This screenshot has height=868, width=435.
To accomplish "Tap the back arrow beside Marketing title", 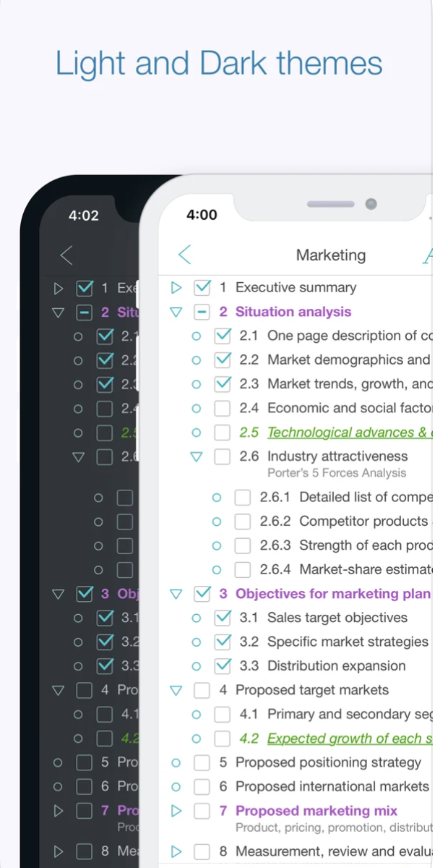I will (185, 255).
